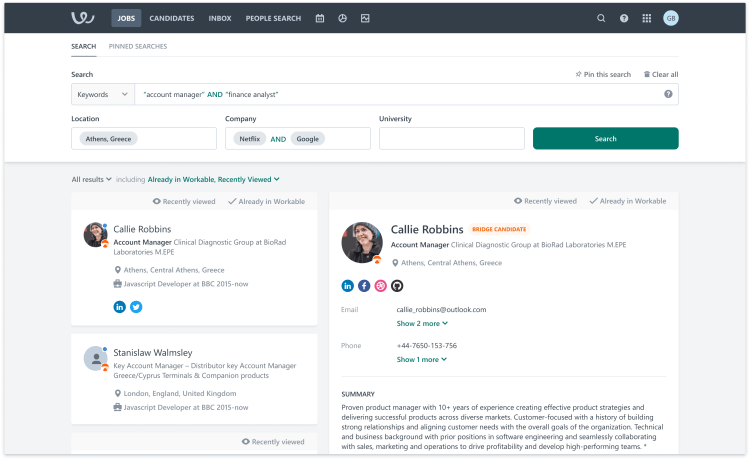Image resolution: width=750 pixels, height=460 pixels.
Task: Open the help question mark in top bar
Action: tap(624, 18)
